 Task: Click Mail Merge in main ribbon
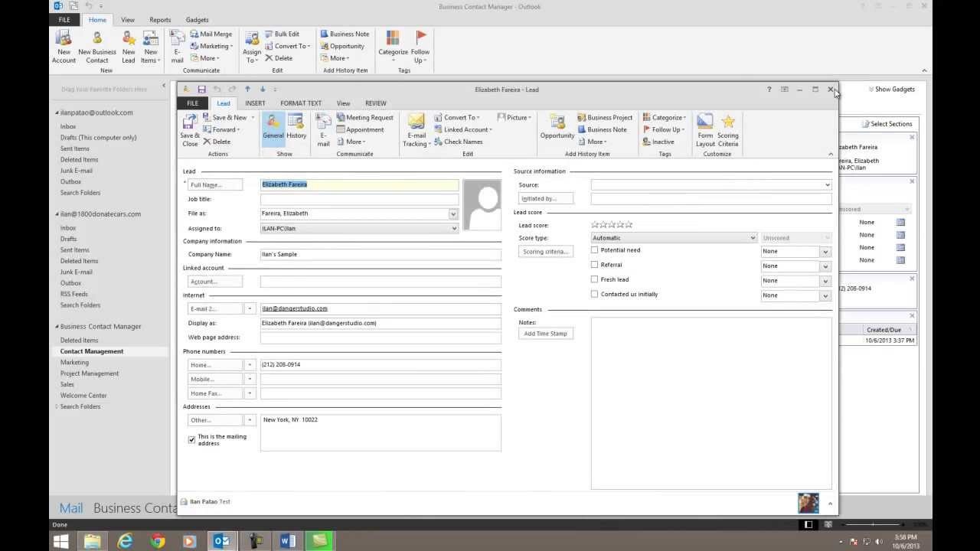tap(211, 34)
